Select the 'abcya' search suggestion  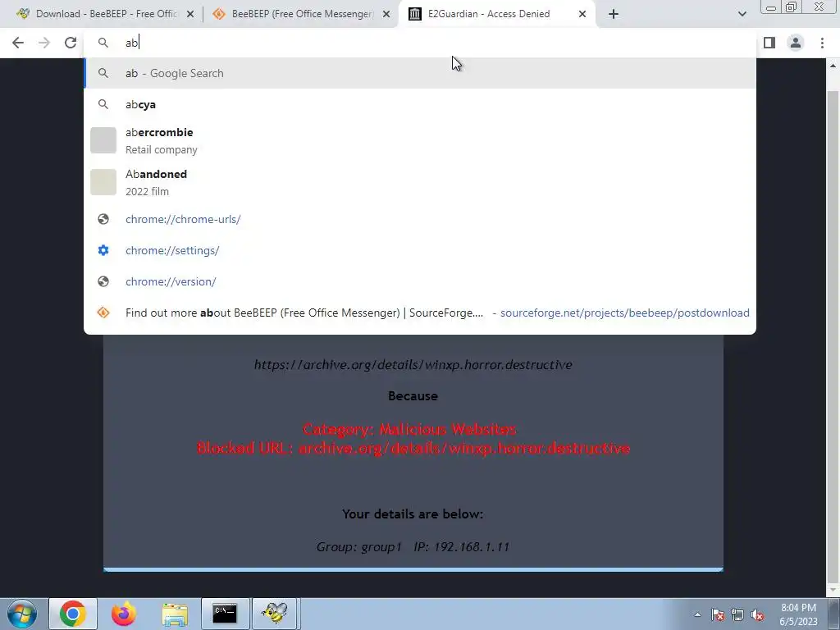pyautogui.click(x=420, y=104)
